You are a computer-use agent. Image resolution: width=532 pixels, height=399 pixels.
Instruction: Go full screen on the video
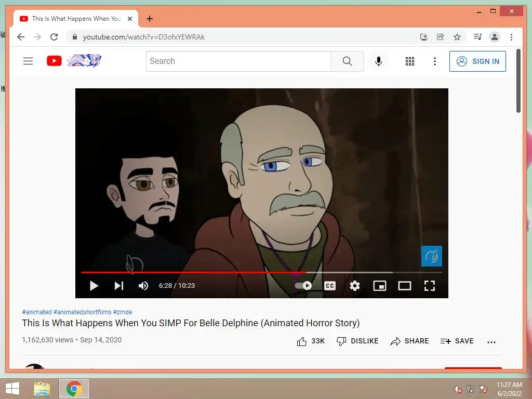point(430,286)
